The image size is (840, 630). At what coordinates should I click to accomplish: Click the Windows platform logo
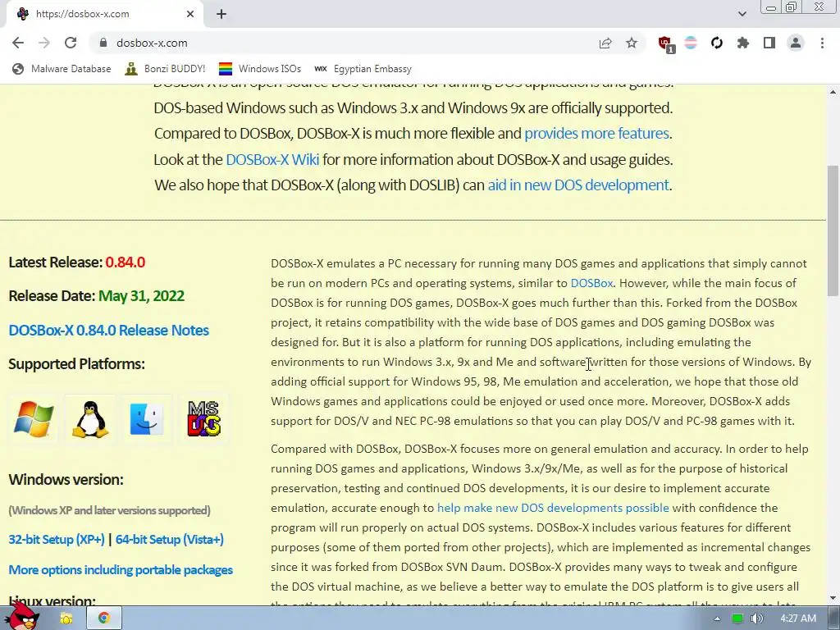pos(33,419)
